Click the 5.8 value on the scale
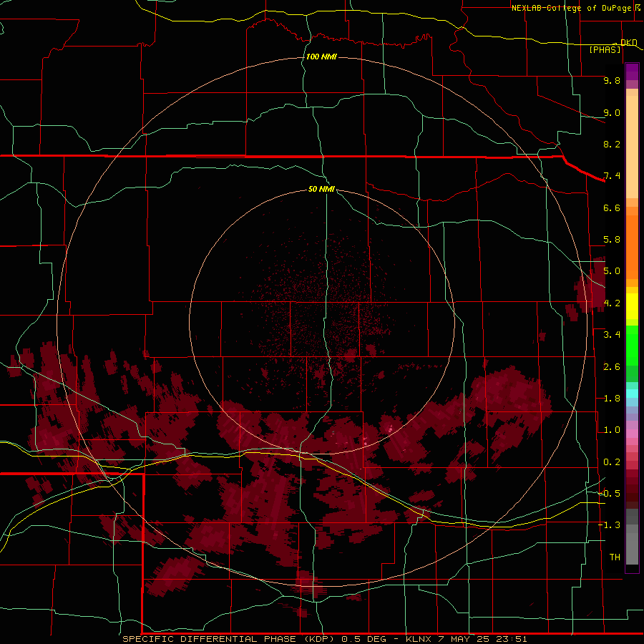This screenshot has width=644, height=644. [612, 240]
